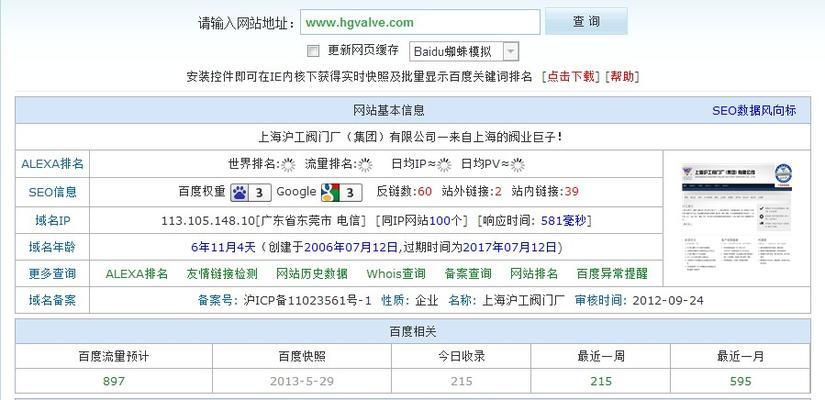Click the 更多查询 row label
The height and width of the screenshot is (400, 825).
53,274
